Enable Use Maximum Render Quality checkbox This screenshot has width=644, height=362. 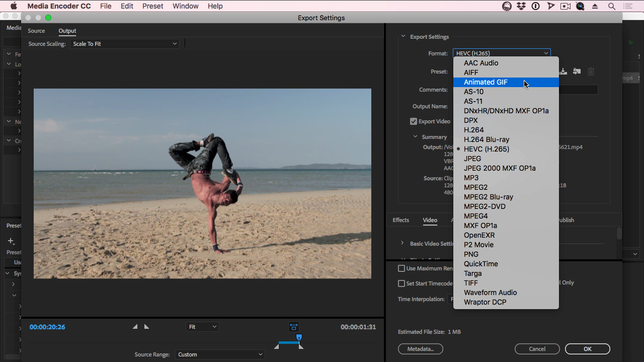click(401, 268)
